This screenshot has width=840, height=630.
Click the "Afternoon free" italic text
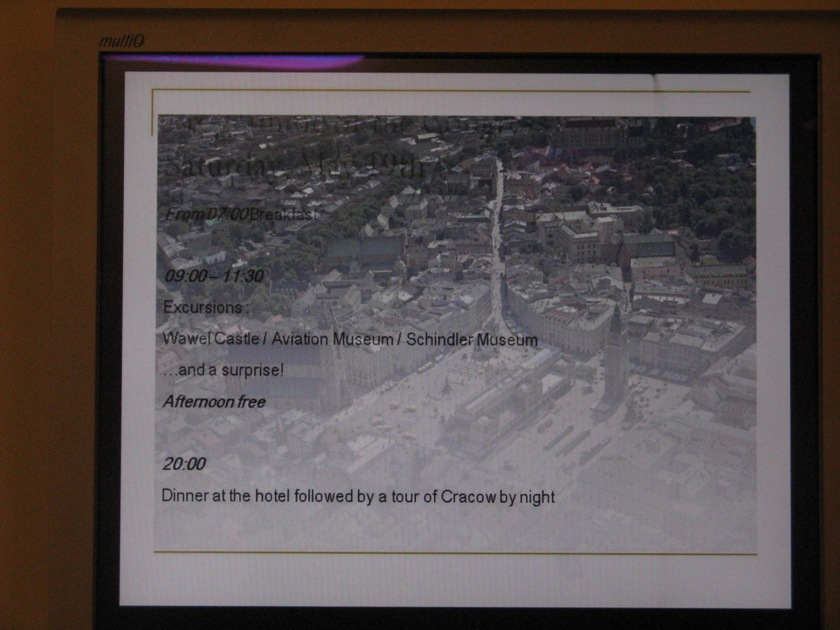[214, 402]
